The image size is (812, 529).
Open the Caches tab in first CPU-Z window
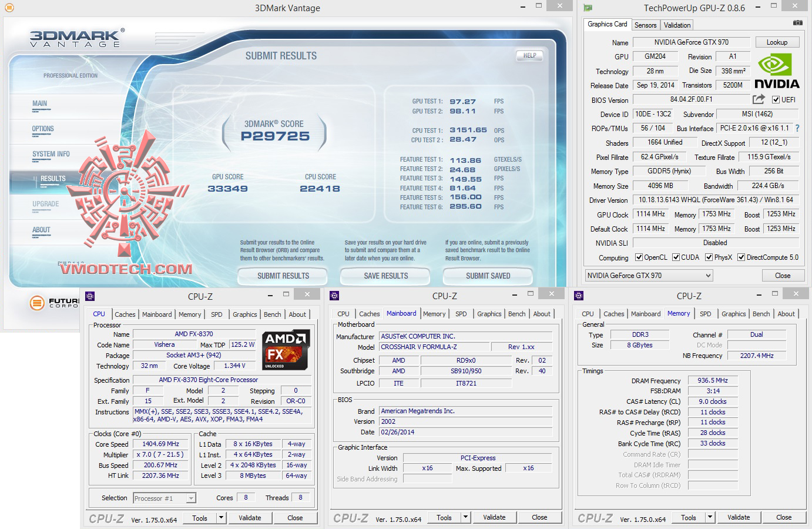tap(125, 314)
